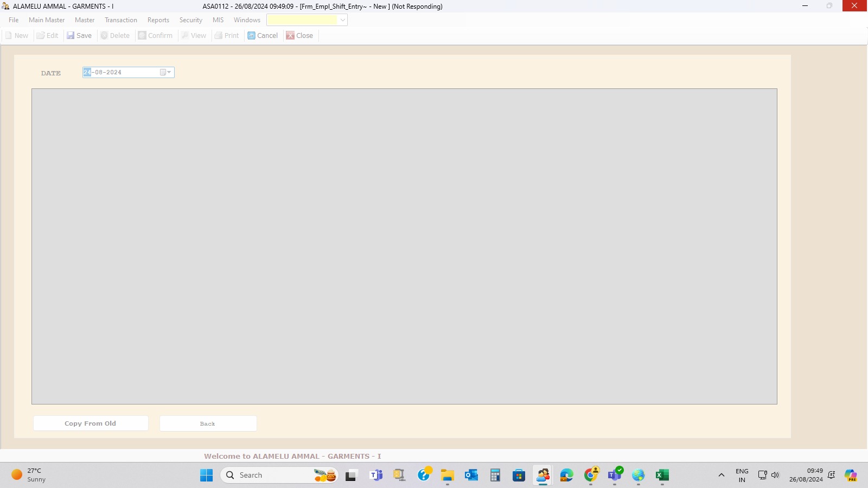Open the Transaction menu

pos(120,20)
